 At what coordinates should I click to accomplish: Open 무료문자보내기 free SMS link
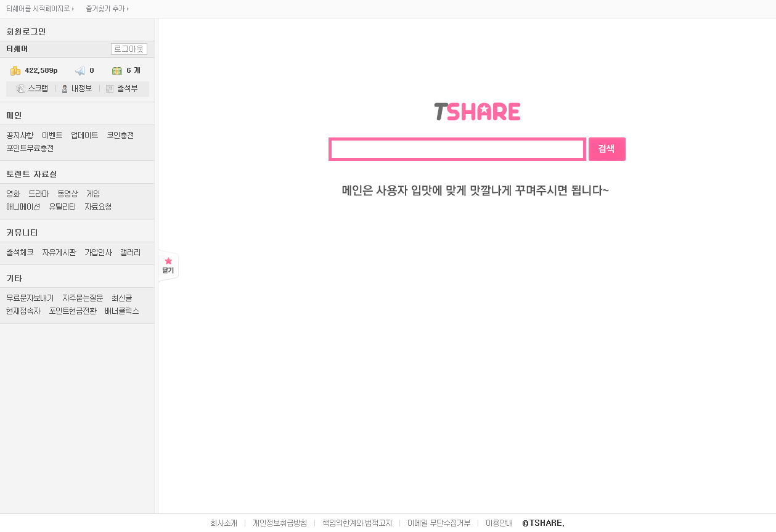(30, 298)
